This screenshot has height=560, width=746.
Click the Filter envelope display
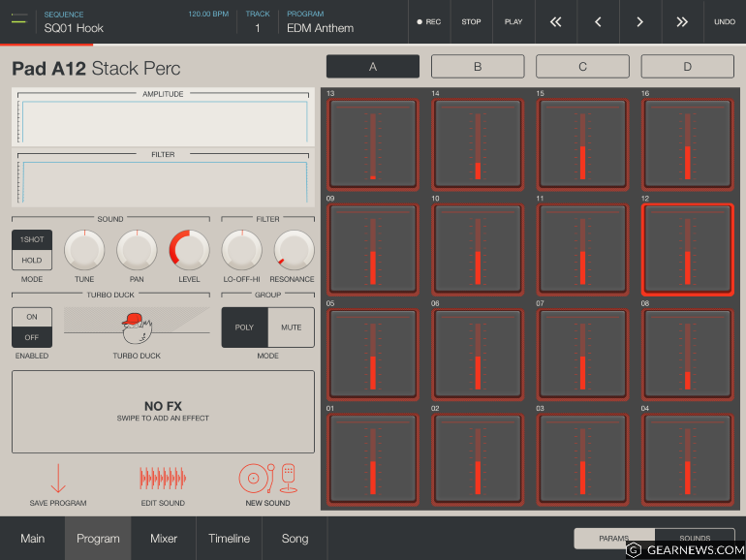click(163, 177)
